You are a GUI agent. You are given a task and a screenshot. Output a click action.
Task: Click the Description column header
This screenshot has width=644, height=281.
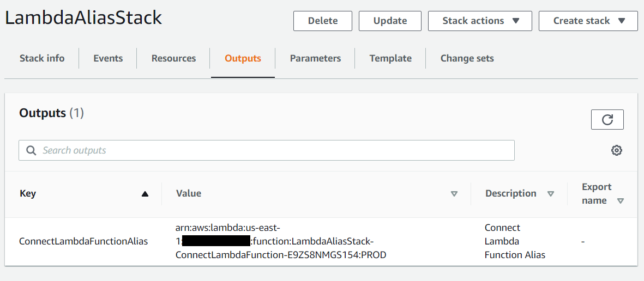pos(510,194)
